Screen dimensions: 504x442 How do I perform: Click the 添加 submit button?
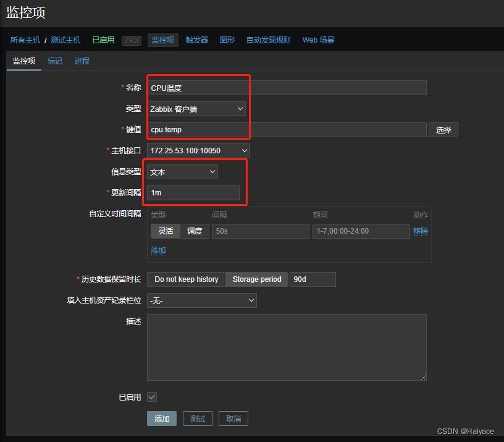tap(162, 419)
